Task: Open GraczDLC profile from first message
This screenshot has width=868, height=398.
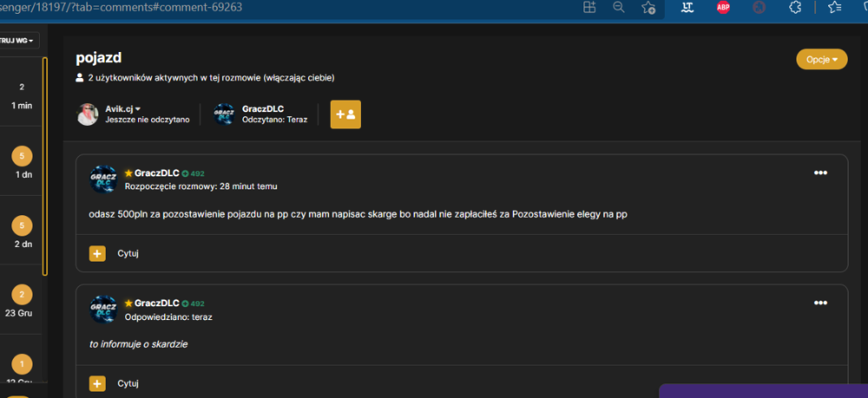Action: [156, 173]
